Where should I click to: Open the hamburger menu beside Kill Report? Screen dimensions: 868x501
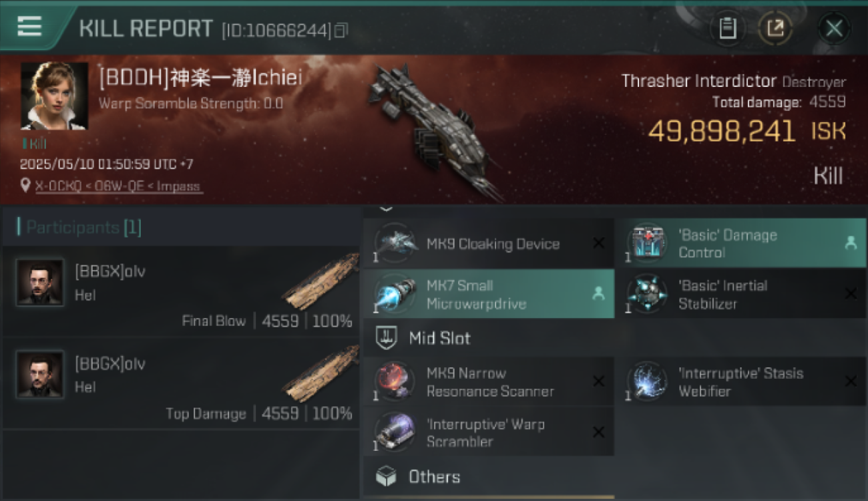(x=29, y=26)
